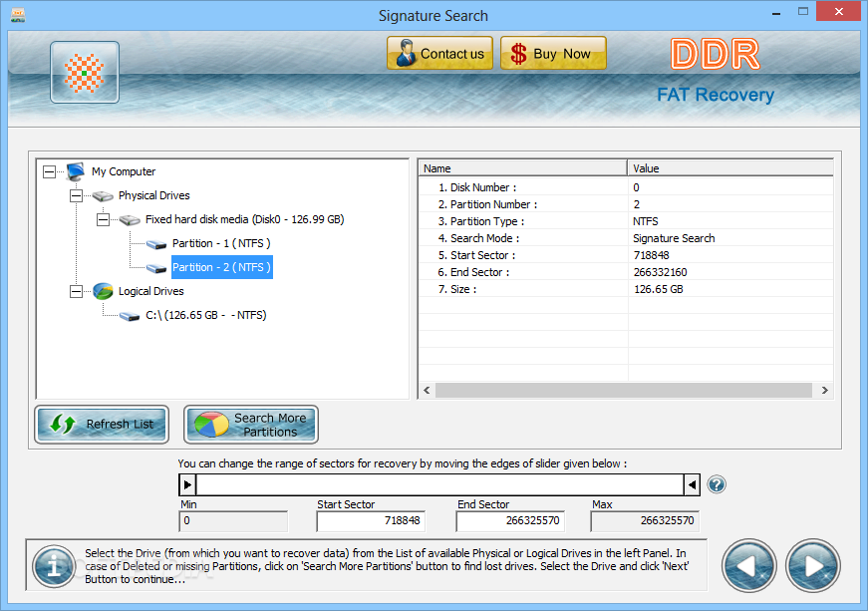Click the Refresh List button

(102, 425)
